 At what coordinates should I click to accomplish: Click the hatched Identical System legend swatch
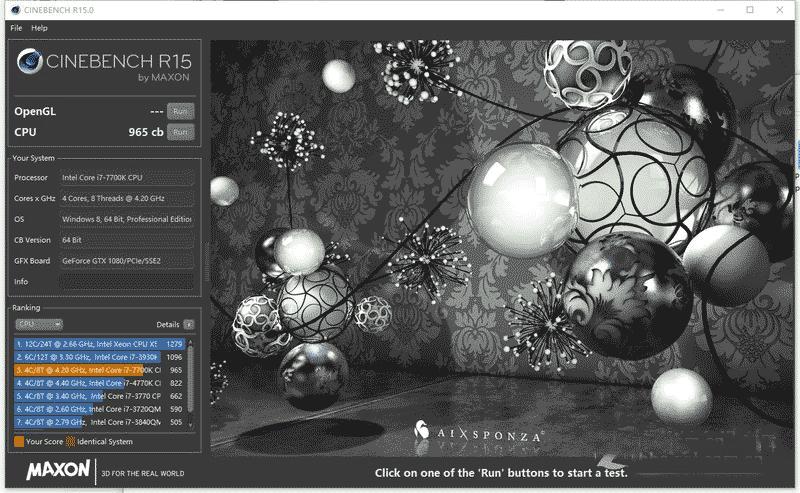(70, 441)
